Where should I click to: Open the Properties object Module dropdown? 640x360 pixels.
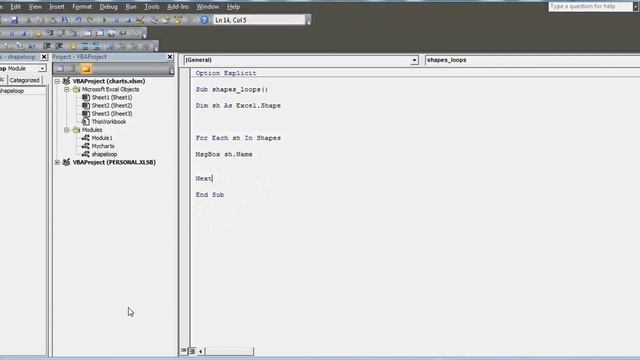coord(42,69)
